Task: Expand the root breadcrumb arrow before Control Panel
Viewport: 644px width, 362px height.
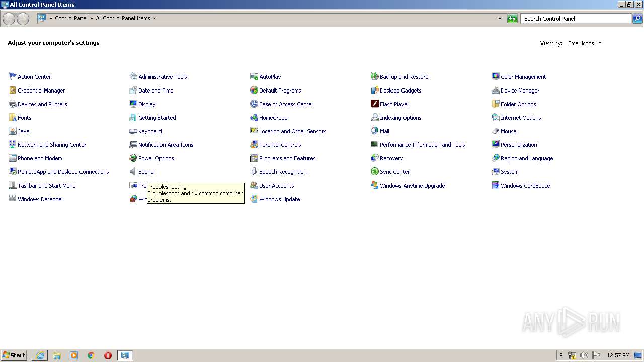Action: (51, 19)
